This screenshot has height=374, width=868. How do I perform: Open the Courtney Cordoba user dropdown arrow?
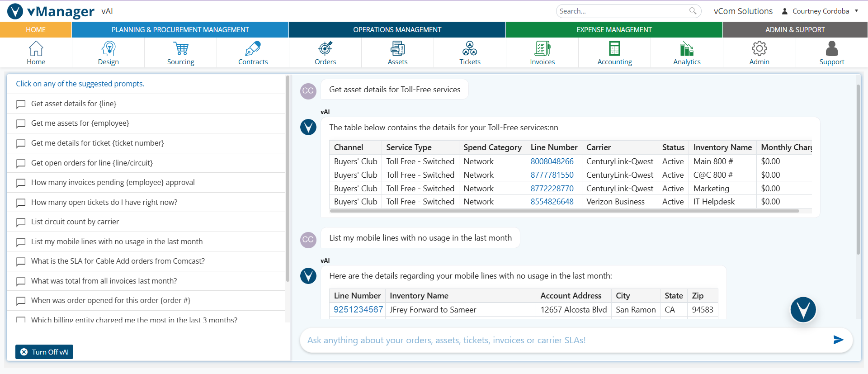pyautogui.click(x=856, y=11)
